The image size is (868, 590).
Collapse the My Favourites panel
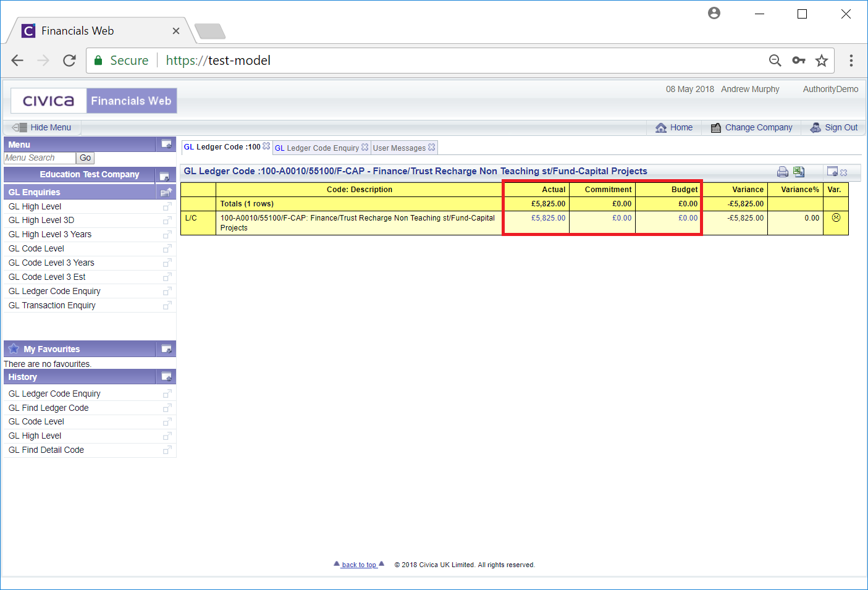[x=166, y=349]
